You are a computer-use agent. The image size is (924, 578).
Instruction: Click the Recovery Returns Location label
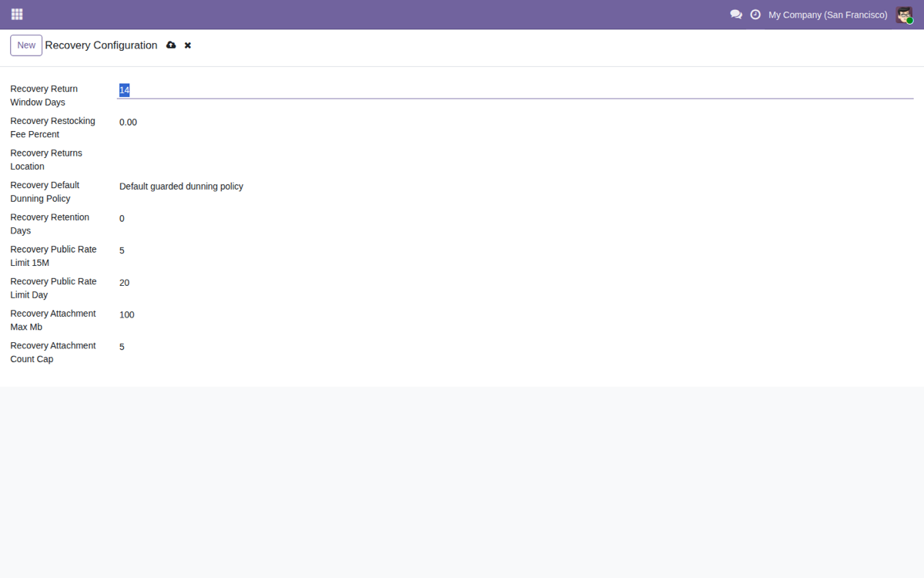tap(46, 160)
